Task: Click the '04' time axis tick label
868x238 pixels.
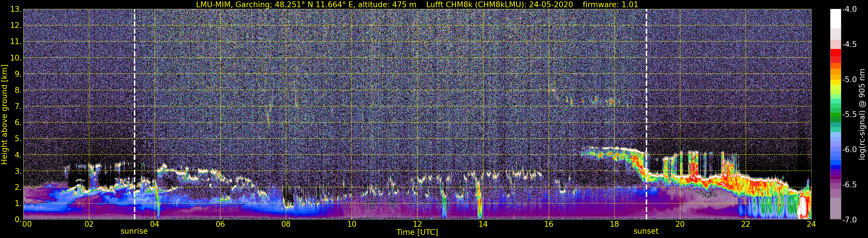Action: [155, 224]
